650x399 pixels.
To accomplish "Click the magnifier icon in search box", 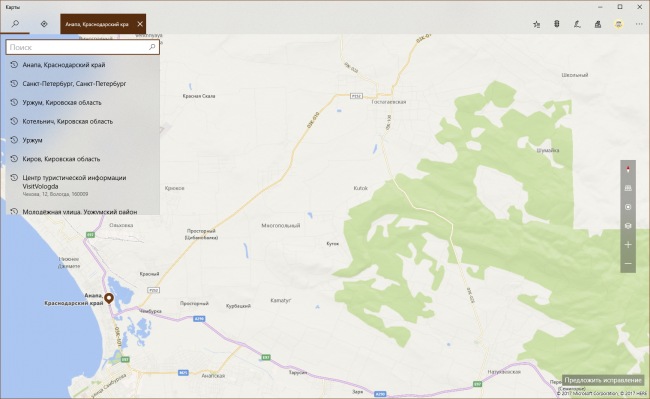I will pyautogui.click(x=152, y=47).
